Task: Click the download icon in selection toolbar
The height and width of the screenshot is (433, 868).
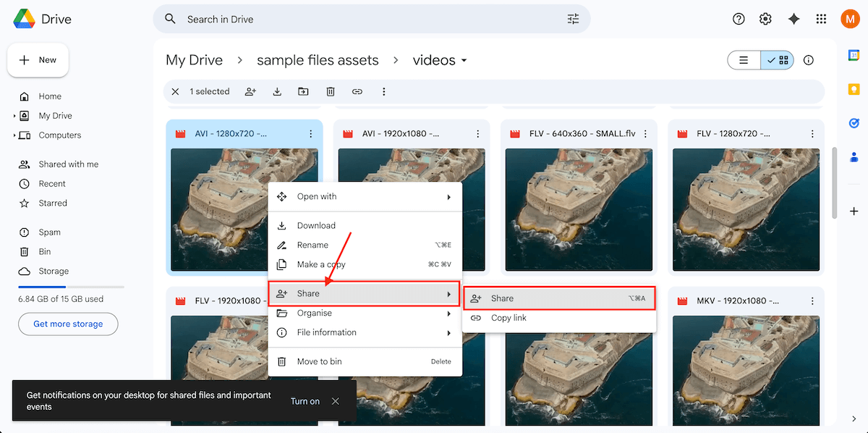Action: [277, 92]
